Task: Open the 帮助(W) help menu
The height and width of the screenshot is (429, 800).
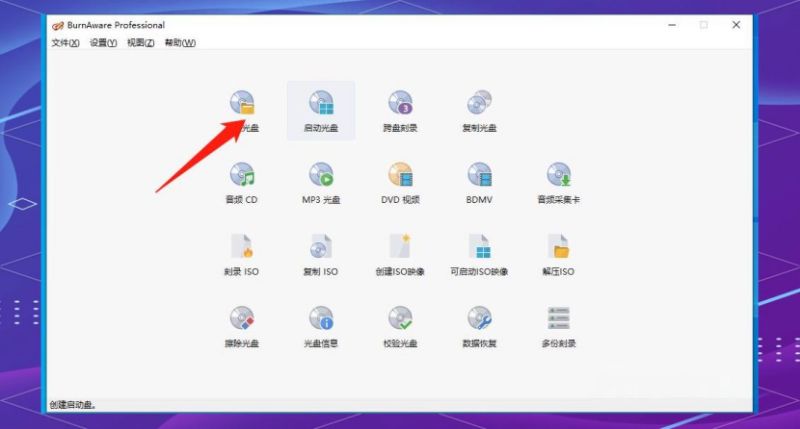Action: tap(180, 43)
